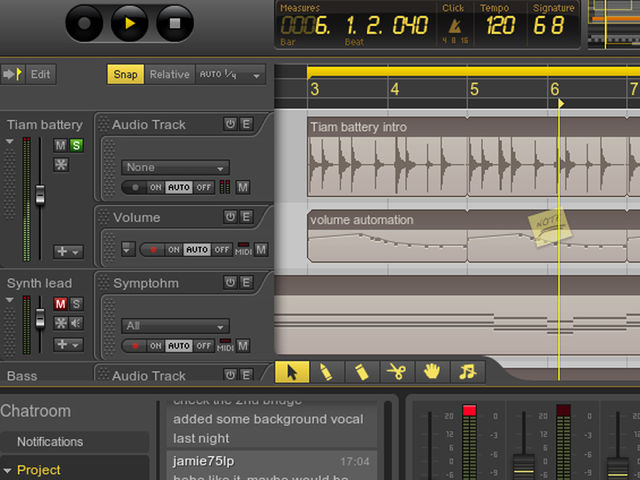Toggle the metronome Click icon

point(454,27)
